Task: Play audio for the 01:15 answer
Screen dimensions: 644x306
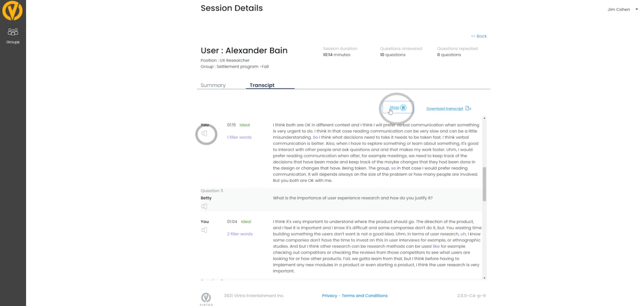Action: (x=205, y=134)
